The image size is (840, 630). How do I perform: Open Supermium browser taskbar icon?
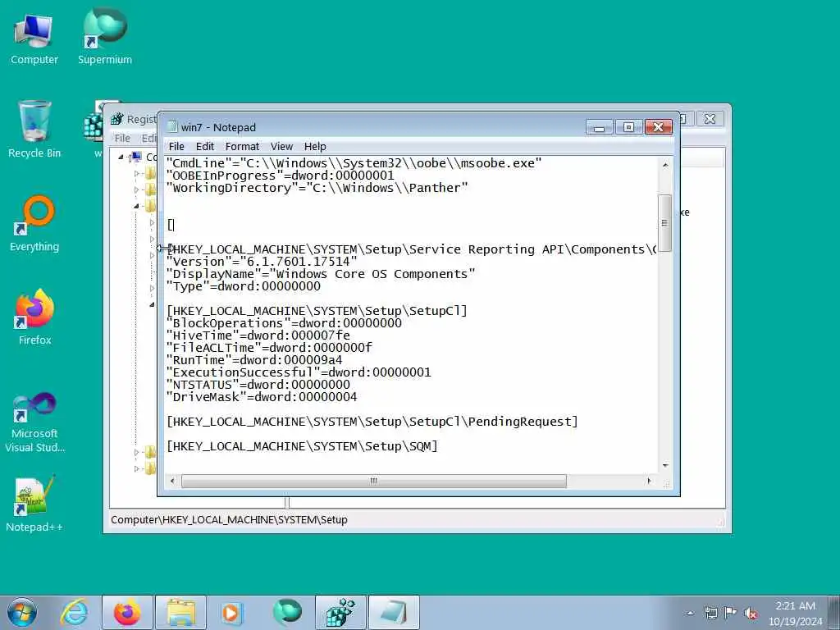(x=287, y=612)
